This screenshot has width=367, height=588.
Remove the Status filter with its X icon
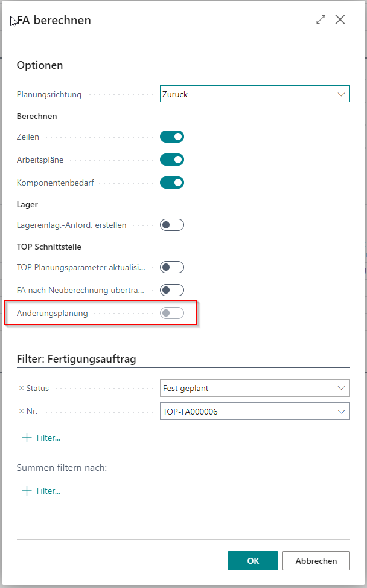point(21,388)
